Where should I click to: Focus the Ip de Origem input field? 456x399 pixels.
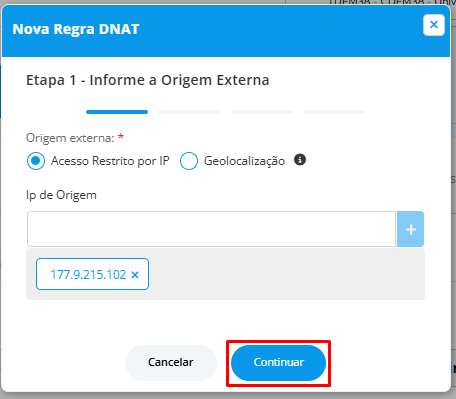(211, 229)
